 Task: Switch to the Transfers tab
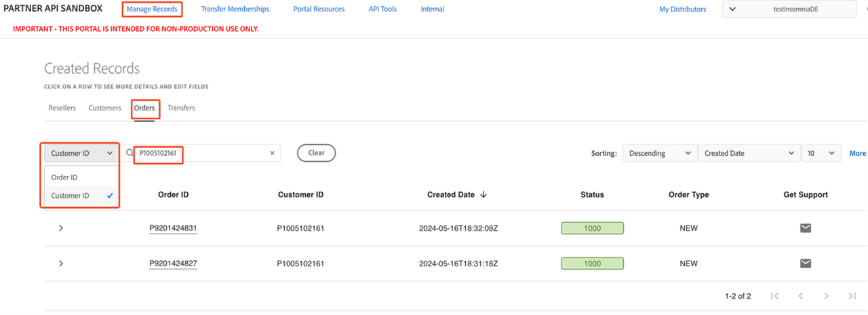tap(181, 108)
